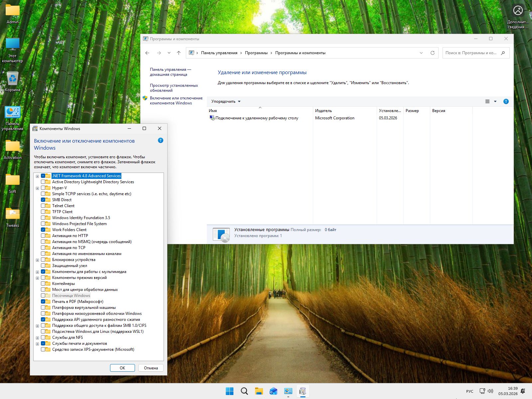
Task: Expand the Hyper-V tree node
Action: point(37,188)
